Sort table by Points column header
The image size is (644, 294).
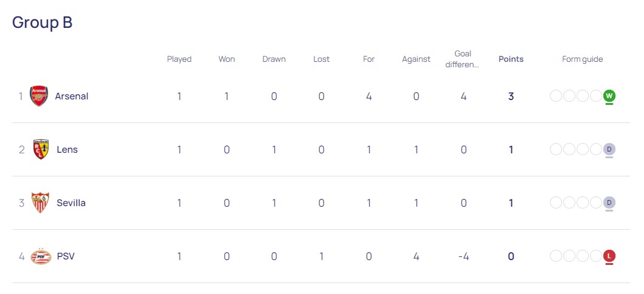(x=511, y=59)
